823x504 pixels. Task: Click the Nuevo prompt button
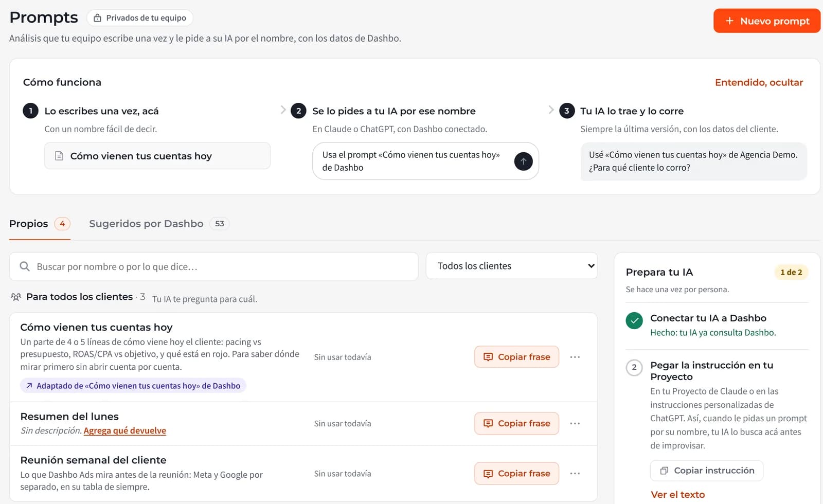point(767,21)
